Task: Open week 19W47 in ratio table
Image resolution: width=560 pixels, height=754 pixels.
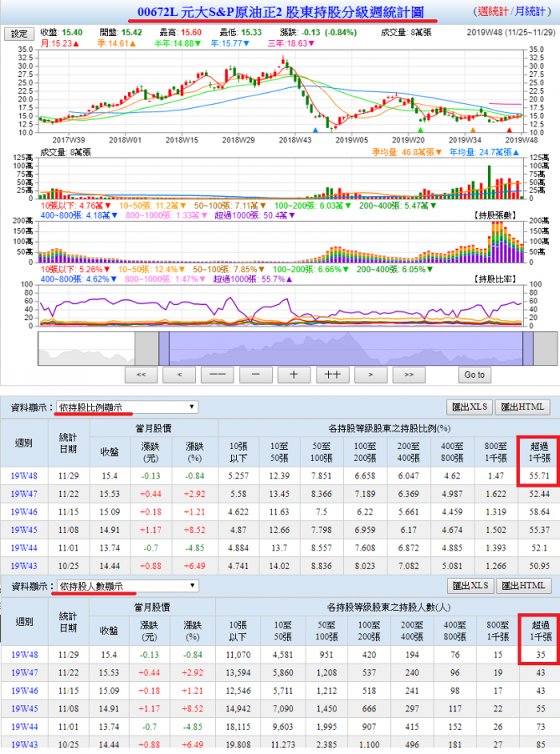Action: pos(24,493)
